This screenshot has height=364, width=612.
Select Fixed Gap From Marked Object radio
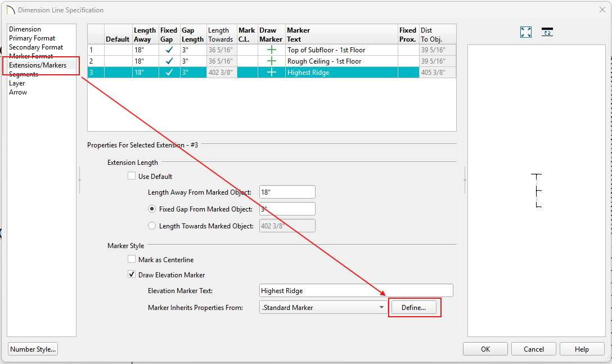(x=152, y=209)
